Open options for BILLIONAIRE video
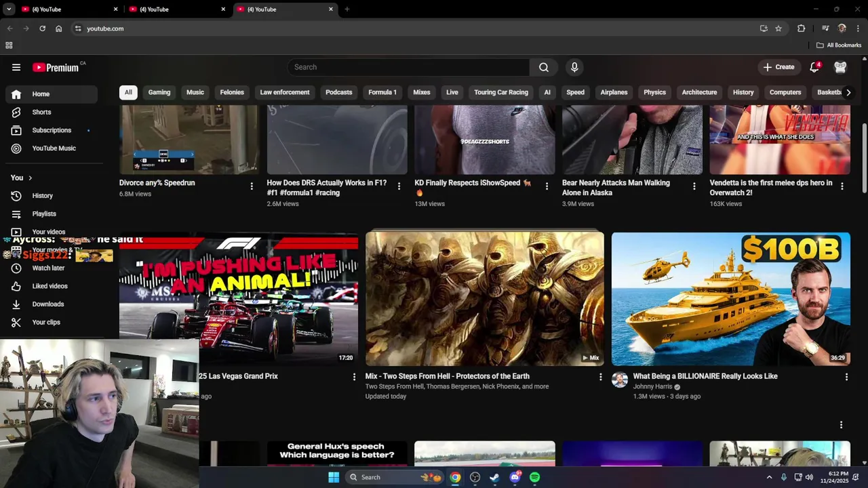The image size is (868, 488). point(846,377)
